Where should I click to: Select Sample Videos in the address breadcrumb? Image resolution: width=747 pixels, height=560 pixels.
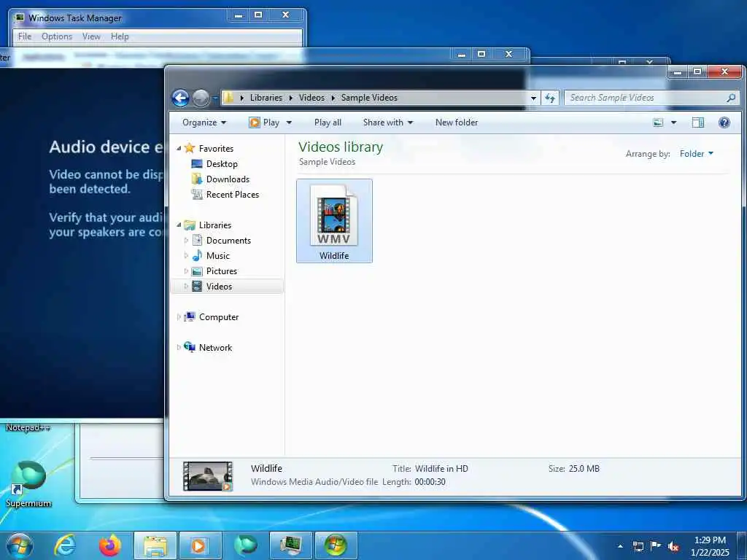pos(369,98)
